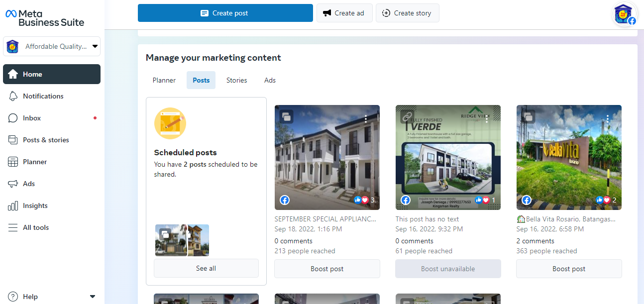Click See all scheduled posts
Viewport: 644px width, 304px height.
coord(206,268)
